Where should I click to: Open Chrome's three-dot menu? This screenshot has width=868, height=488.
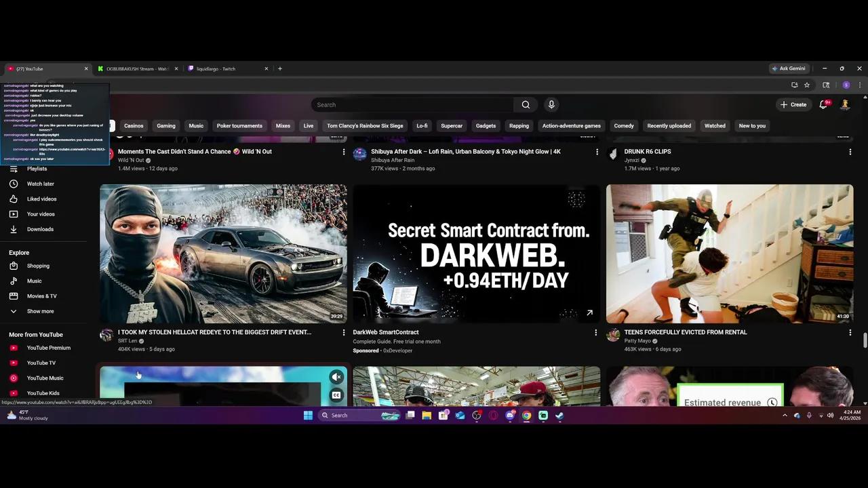[860, 85]
